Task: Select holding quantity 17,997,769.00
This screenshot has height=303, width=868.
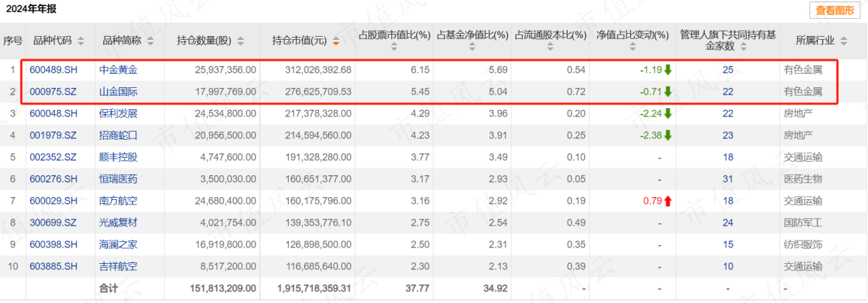Action: (x=226, y=92)
